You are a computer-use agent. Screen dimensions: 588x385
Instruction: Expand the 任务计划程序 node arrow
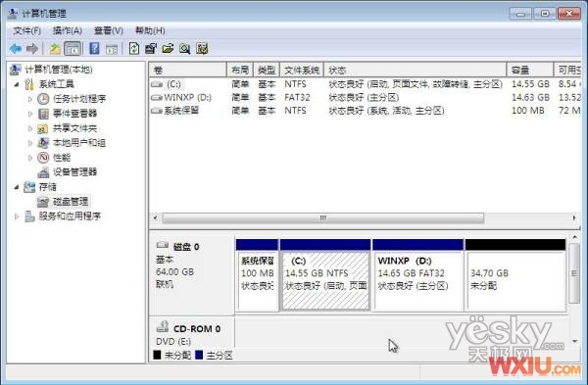click(x=30, y=99)
